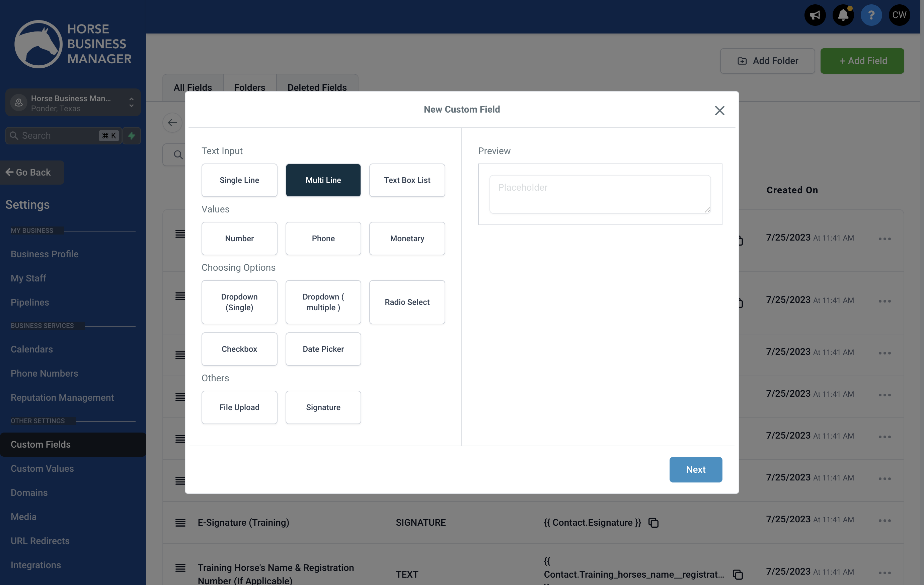Viewport: 924px width, 585px height.
Task: Open three-dot menu for Training Horse's Name row
Action: [884, 573]
